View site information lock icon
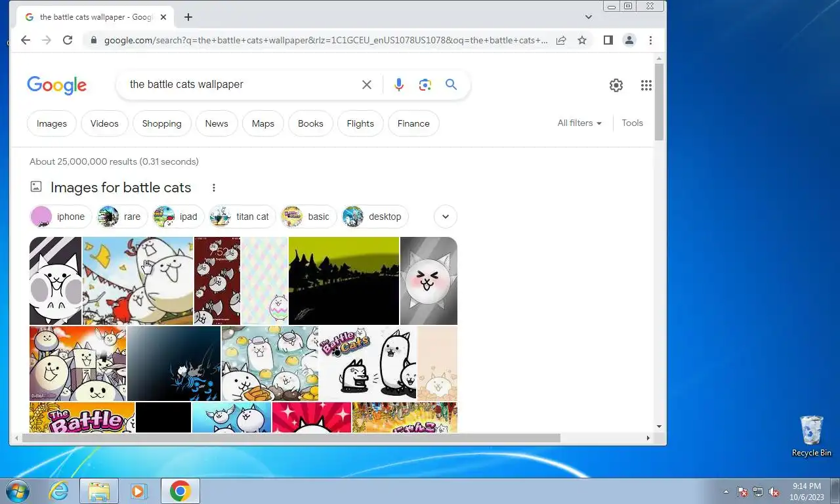Screen dimensions: 840x504 (x=93, y=40)
